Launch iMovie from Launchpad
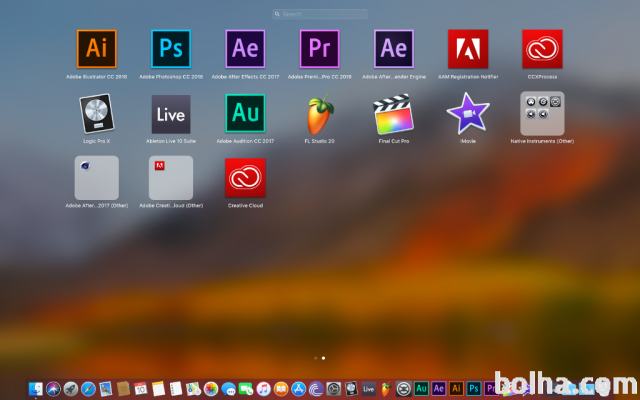Image resolution: width=640 pixels, height=400 pixels. [468, 114]
